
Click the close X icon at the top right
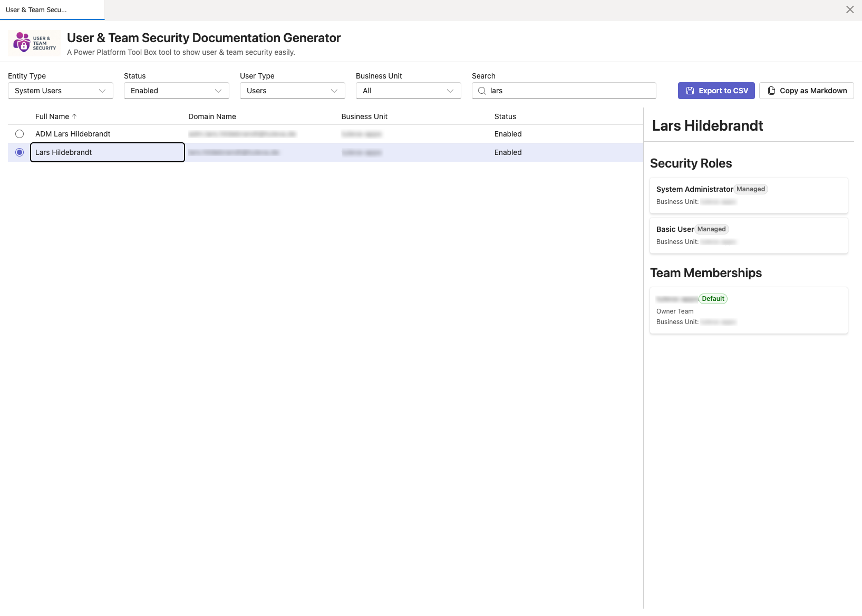[x=849, y=9]
